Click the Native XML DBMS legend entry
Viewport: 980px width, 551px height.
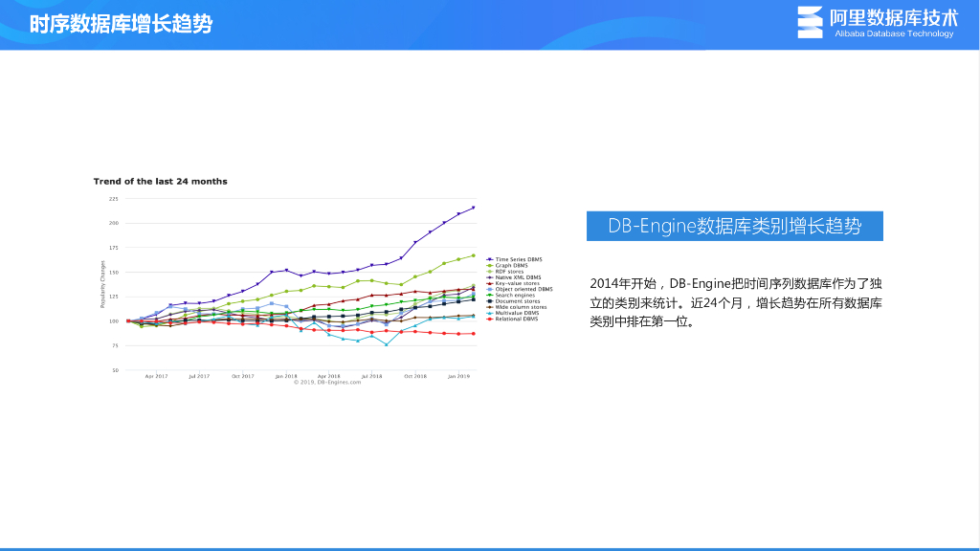click(x=517, y=277)
